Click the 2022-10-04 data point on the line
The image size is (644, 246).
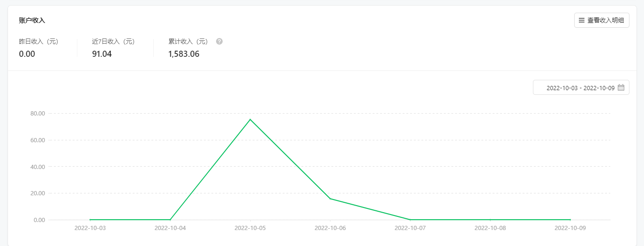click(x=170, y=219)
